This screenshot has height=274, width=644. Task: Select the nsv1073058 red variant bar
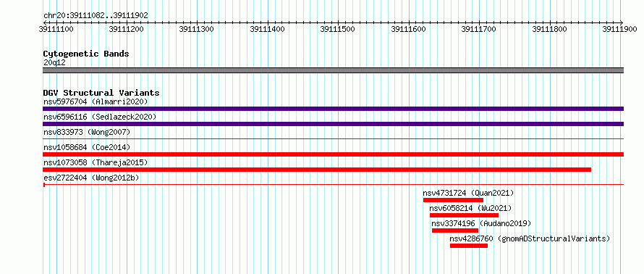coord(317,170)
